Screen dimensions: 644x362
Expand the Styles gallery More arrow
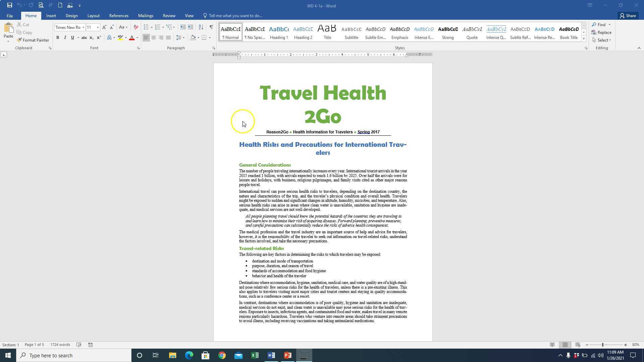(x=584, y=39)
